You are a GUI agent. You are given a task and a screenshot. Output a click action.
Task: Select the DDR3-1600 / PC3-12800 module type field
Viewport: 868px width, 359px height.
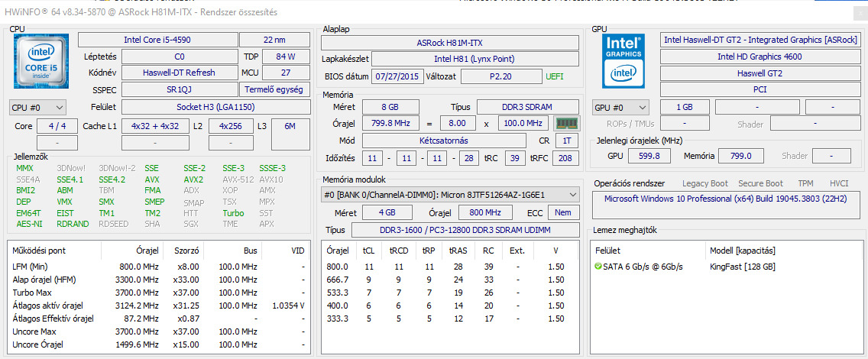465,230
